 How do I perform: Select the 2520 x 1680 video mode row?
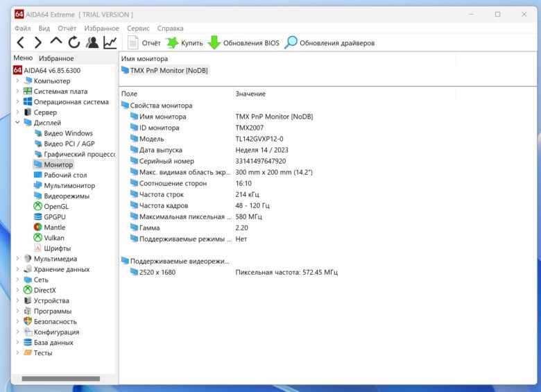coord(234,272)
